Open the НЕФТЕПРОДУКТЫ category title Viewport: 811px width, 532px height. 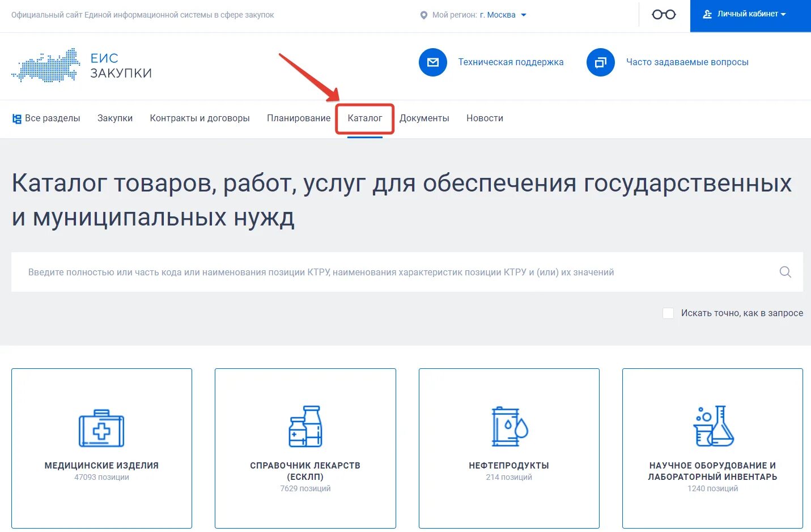point(509,466)
